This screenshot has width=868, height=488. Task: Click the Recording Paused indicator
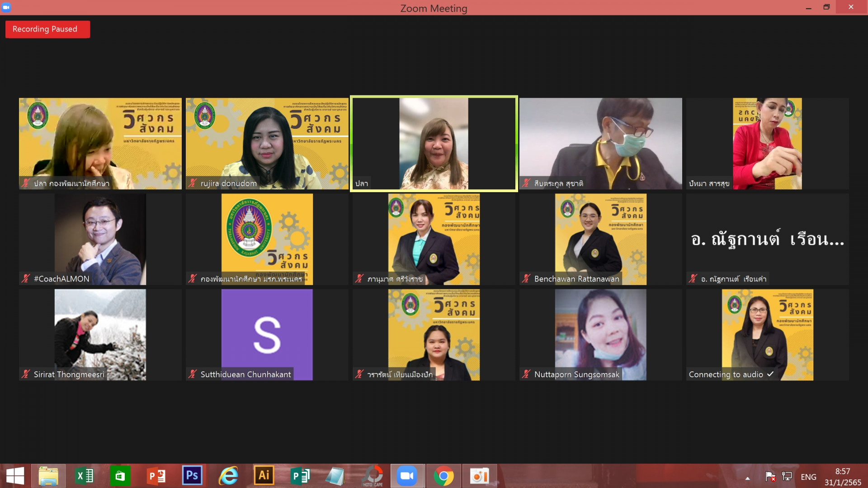coord(47,29)
